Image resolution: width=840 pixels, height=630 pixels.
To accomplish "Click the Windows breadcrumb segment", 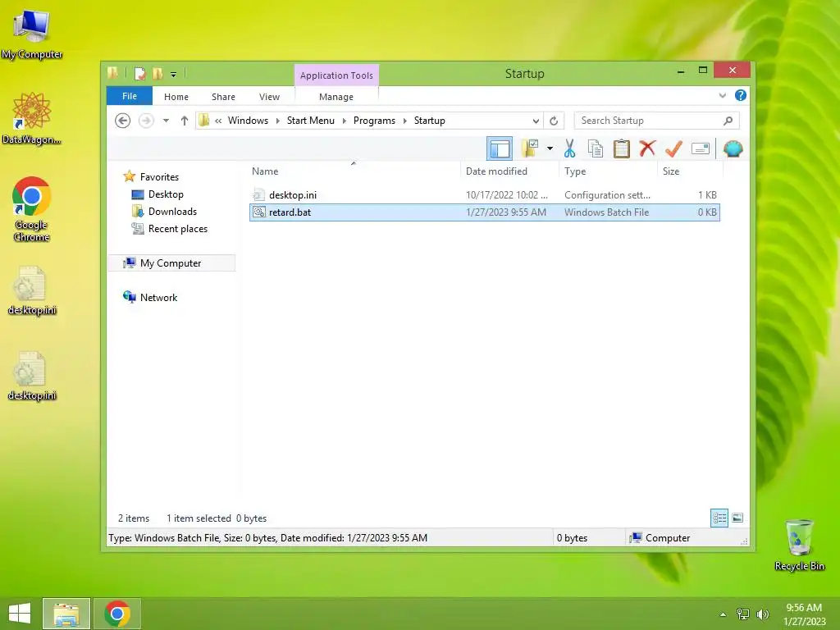I will (248, 121).
